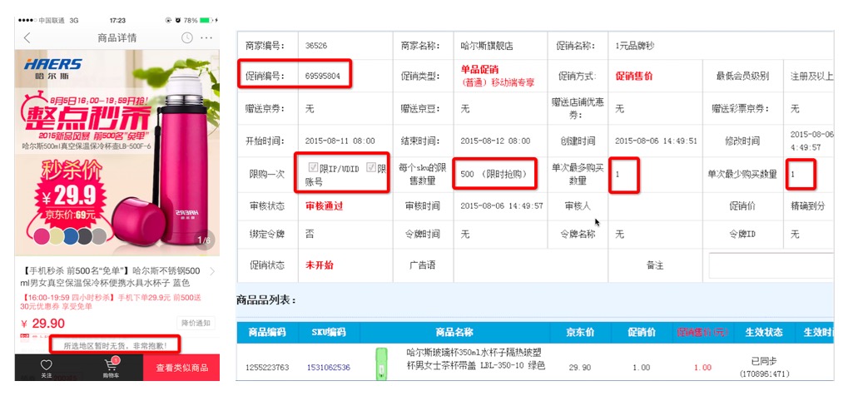The image size is (868, 396).
Task: Click the 审核人 label
Action: (x=578, y=205)
